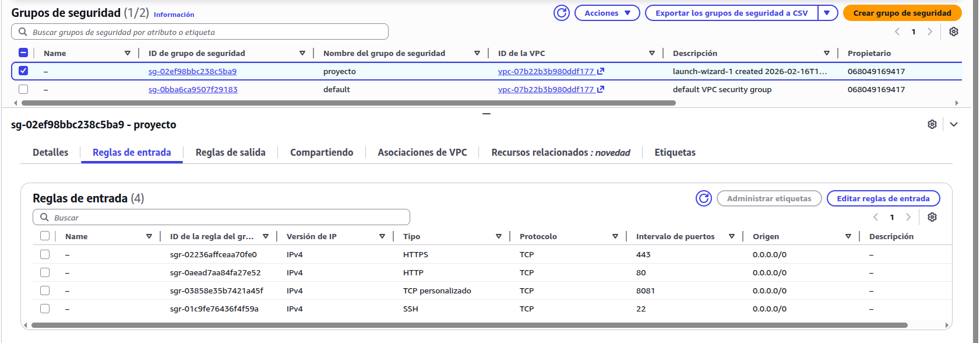Image resolution: width=980 pixels, height=343 pixels.
Task: Open Recursos relacionados tab
Action: [x=561, y=152]
